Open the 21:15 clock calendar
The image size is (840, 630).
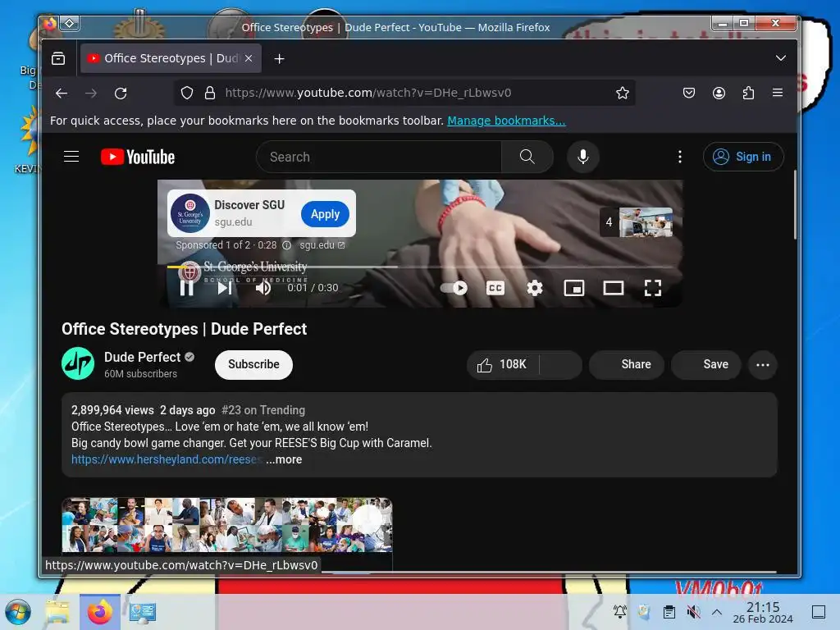click(763, 612)
